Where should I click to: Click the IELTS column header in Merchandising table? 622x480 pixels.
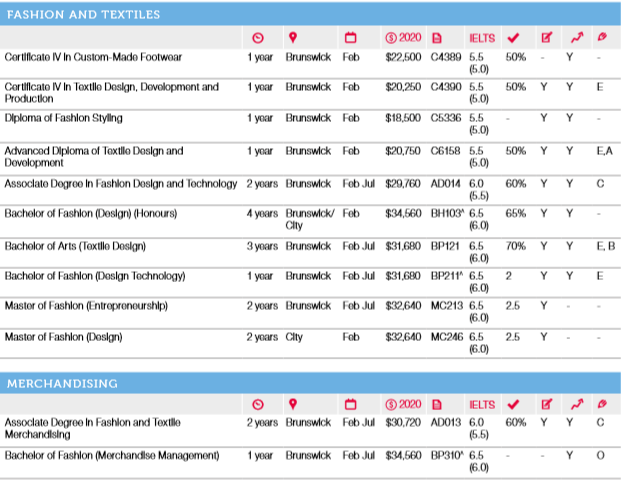click(x=483, y=405)
